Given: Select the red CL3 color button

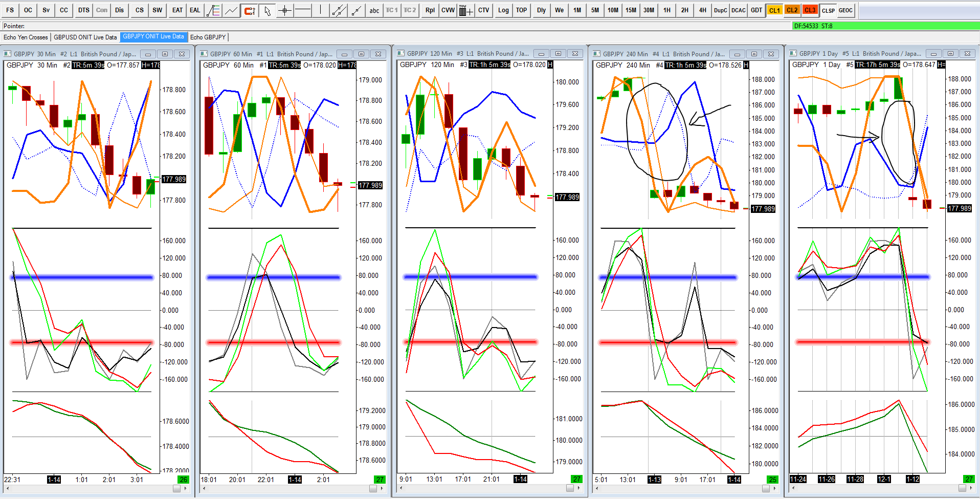Looking at the screenshot, I should [x=810, y=10].
